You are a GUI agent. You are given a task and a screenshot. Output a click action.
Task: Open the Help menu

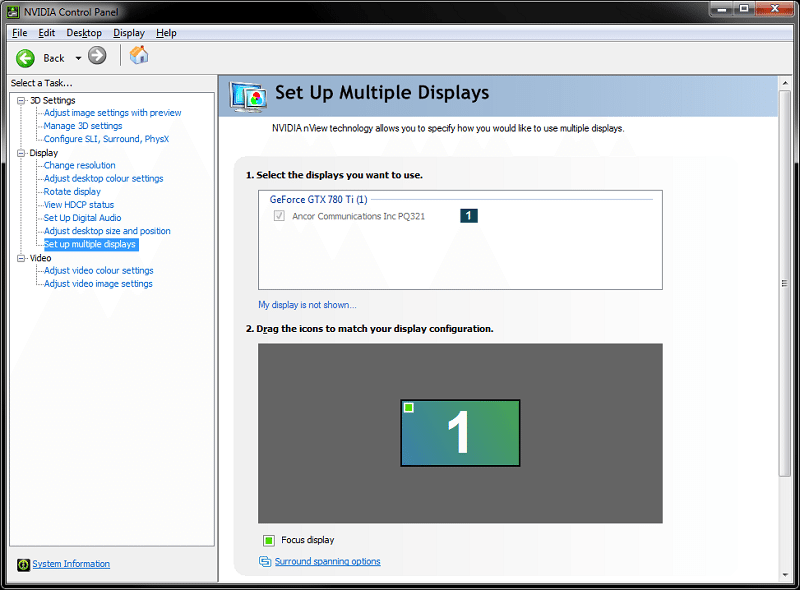click(x=166, y=33)
